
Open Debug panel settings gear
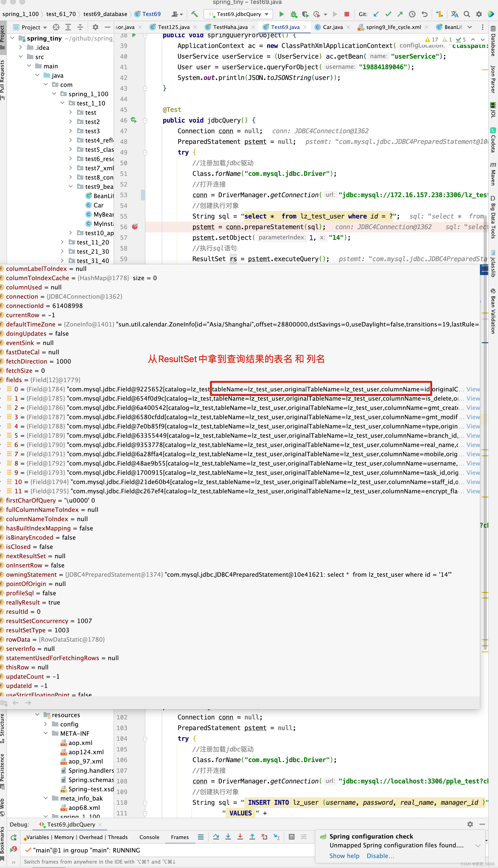[x=470, y=824]
